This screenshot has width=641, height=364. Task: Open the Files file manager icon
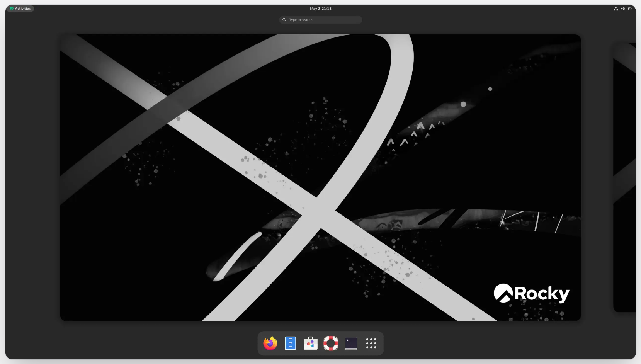click(x=290, y=343)
